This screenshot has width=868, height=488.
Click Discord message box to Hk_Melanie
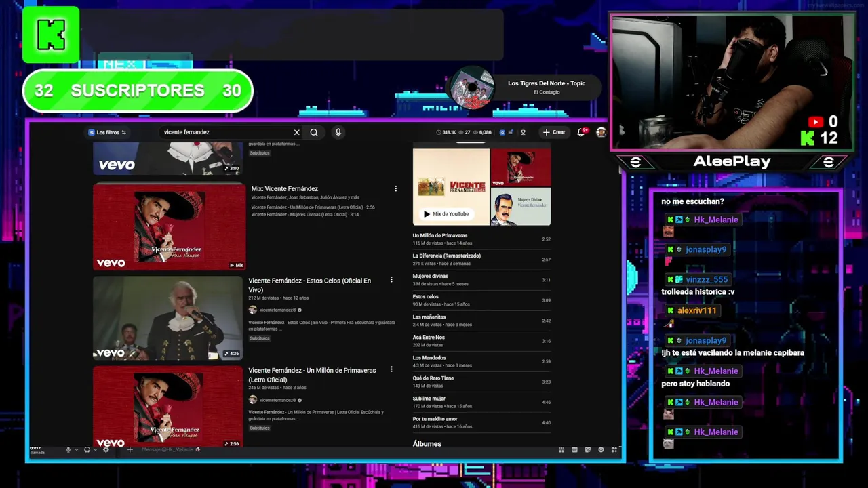339,450
